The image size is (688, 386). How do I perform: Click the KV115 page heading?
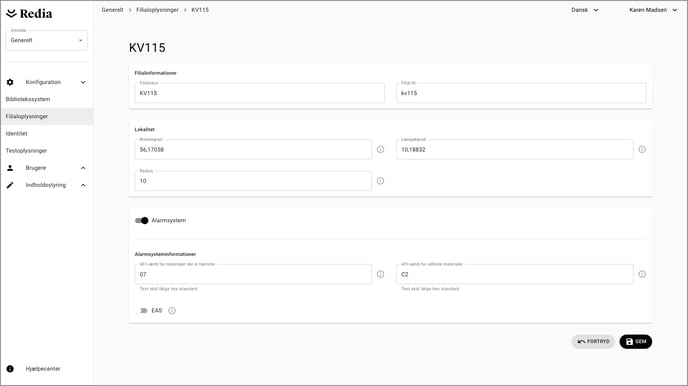(147, 48)
